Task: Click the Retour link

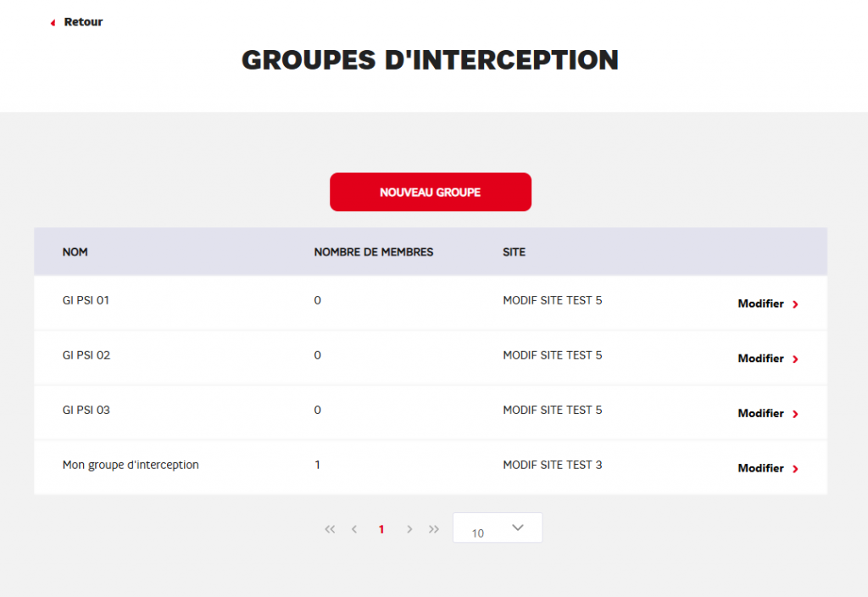Action: tap(83, 22)
